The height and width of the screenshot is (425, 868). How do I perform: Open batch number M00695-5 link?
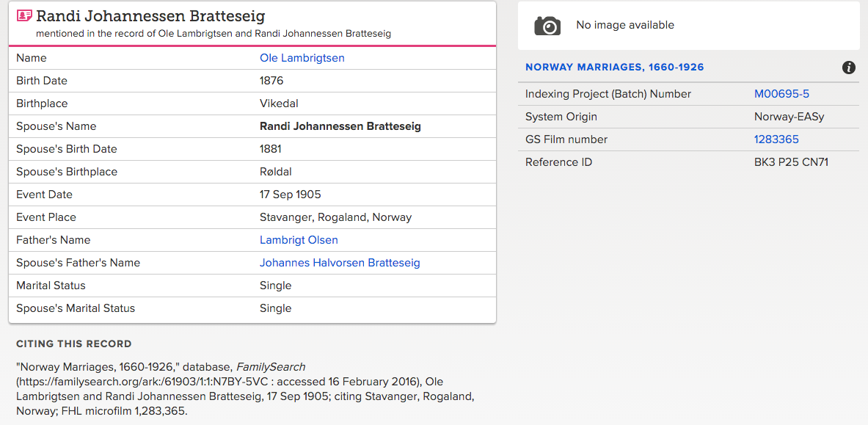click(x=781, y=94)
